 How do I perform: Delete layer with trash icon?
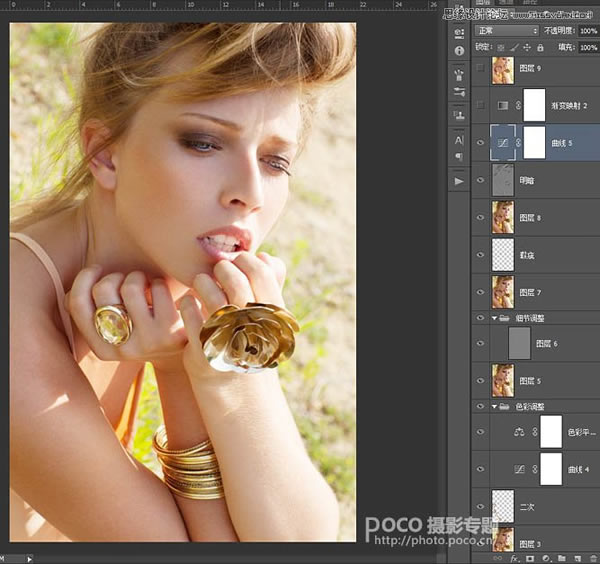[x=593, y=559]
